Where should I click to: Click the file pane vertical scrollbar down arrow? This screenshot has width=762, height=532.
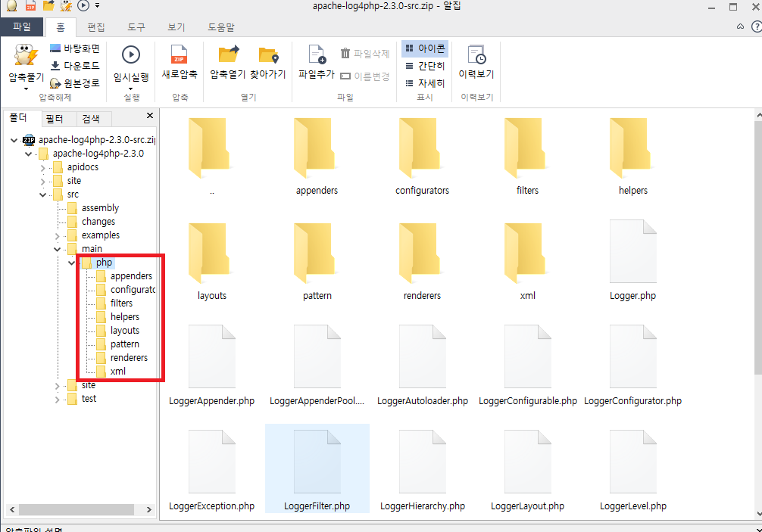click(758, 514)
